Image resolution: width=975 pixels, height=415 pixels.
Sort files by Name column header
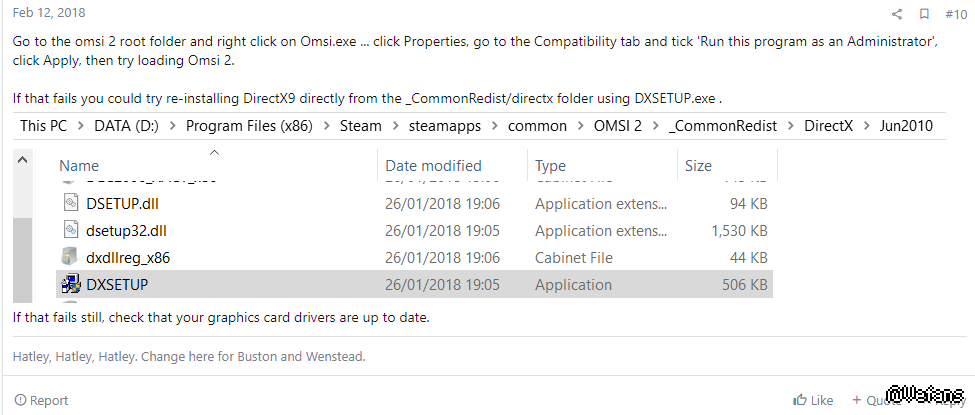click(79, 166)
